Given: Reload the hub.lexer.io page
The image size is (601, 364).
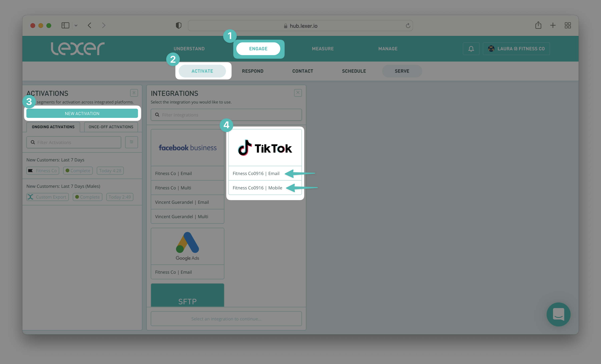Looking at the screenshot, I should [408, 26].
